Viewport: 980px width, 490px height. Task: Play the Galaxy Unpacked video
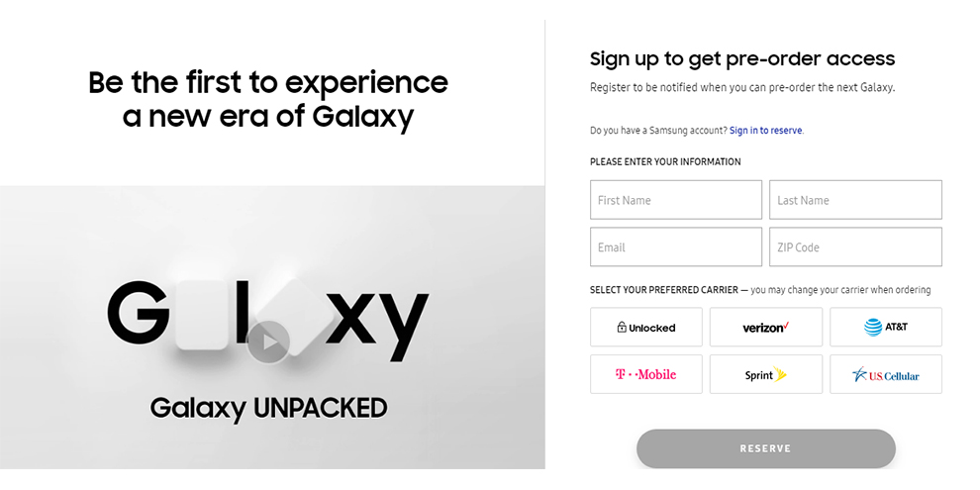tap(268, 342)
